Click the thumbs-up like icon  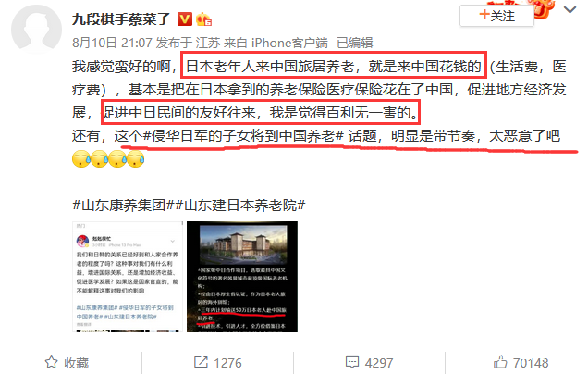click(x=500, y=362)
